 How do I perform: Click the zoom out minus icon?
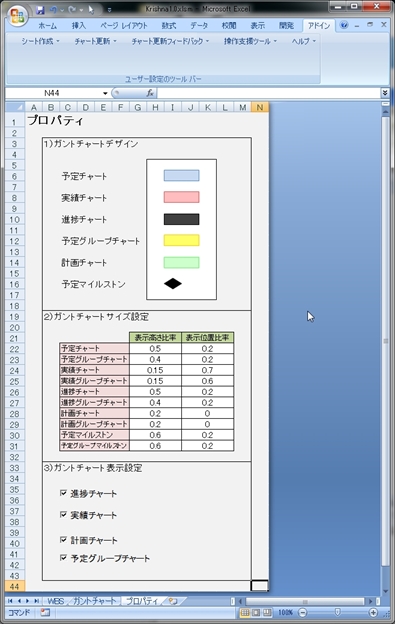303,612
